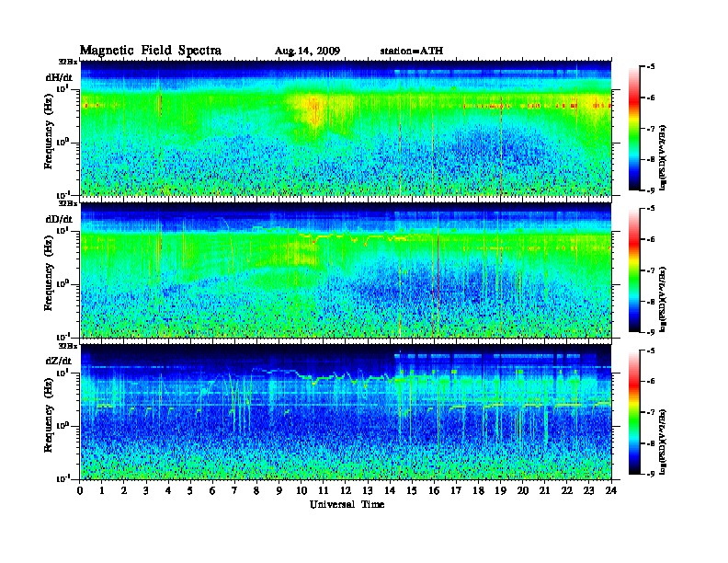Click the "station=ATH" label
The image size is (728, 563).
tap(412, 51)
